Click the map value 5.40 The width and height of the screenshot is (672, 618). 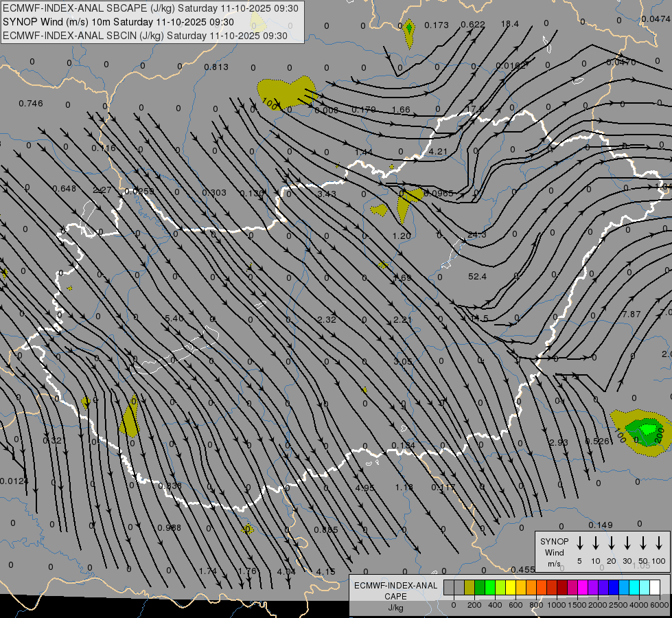(x=174, y=318)
